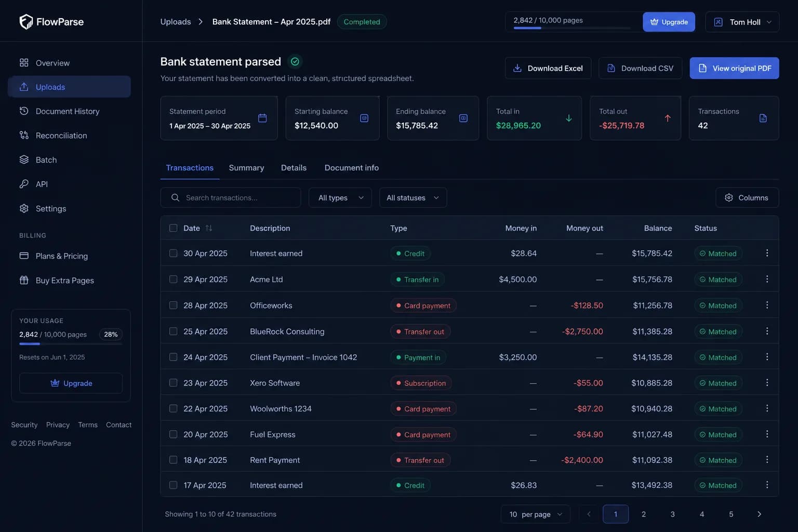
Task: Click the Ending balance card icon
Action: pyautogui.click(x=463, y=118)
